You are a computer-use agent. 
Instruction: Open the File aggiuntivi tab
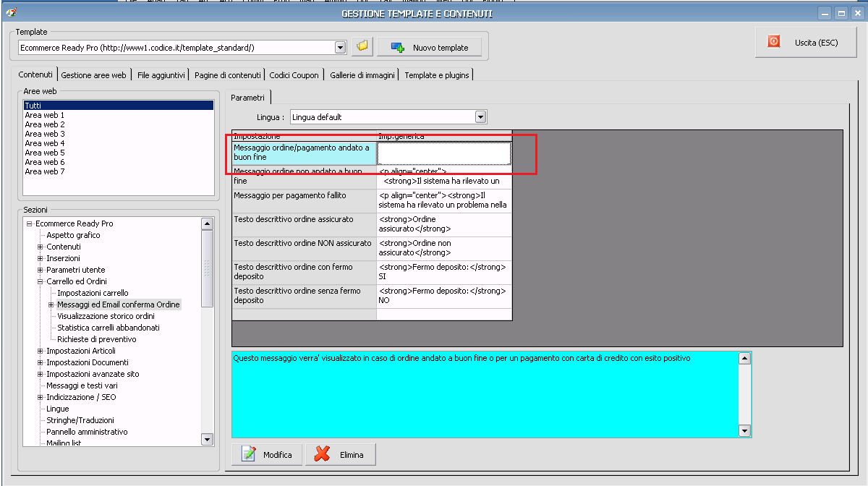tap(161, 74)
